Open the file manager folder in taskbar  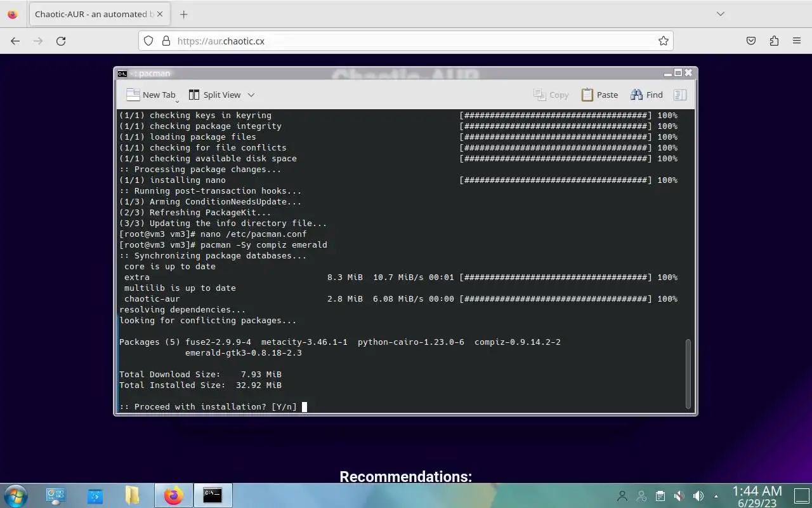pyautogui.click(x=133, y=495)
